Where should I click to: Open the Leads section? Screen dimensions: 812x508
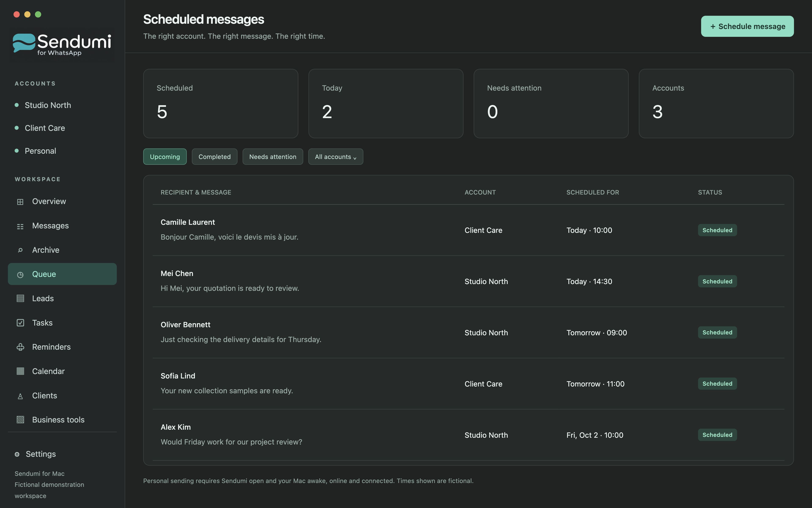click(x=62, y=298)
